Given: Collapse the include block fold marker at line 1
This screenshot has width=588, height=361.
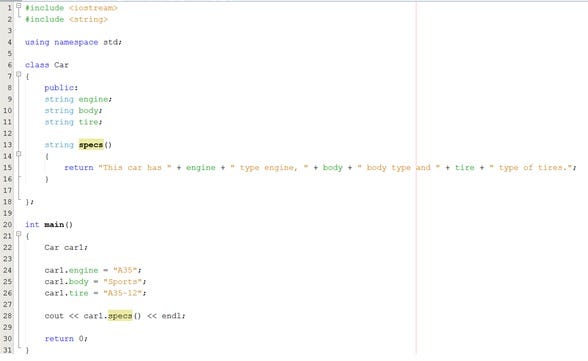Looking at the screenshot, I should coord(18,6).
